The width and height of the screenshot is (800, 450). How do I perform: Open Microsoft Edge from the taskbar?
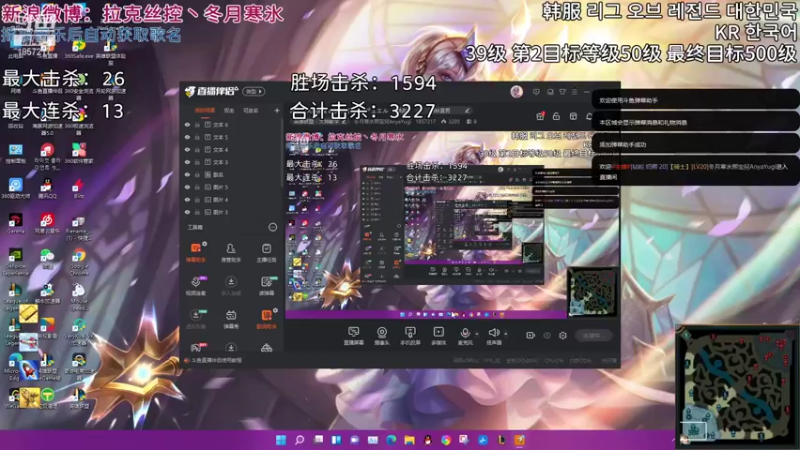tap(391, 440)
